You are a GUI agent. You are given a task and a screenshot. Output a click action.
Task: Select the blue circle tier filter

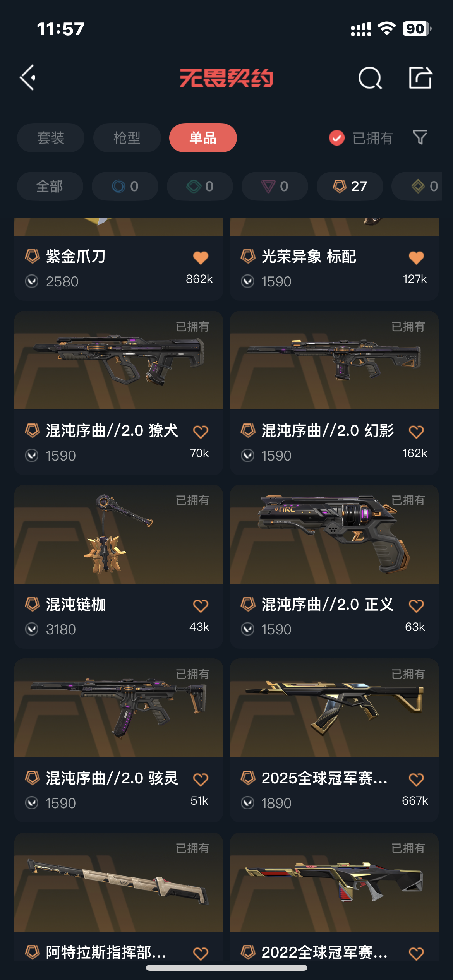coord(125,186)
